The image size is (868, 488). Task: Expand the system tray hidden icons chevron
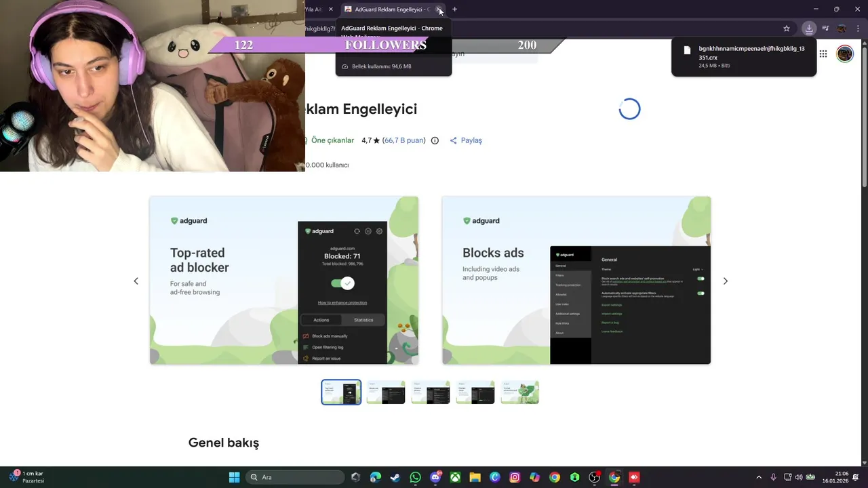point(759,477)
